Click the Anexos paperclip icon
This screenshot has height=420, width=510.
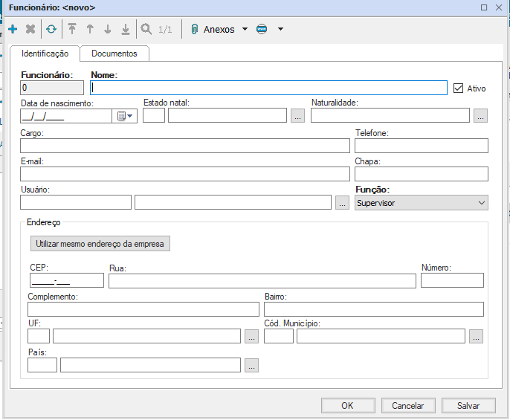[x=194, y=30]
